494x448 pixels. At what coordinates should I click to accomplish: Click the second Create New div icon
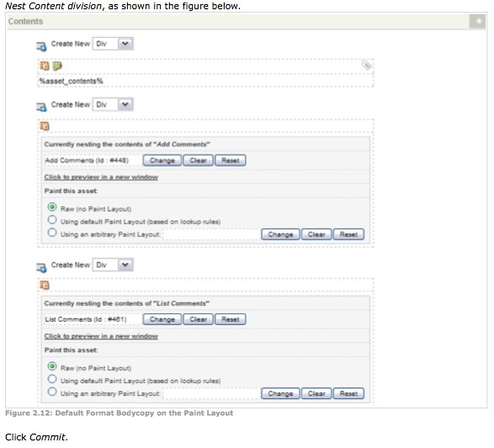tap(41, 107)
